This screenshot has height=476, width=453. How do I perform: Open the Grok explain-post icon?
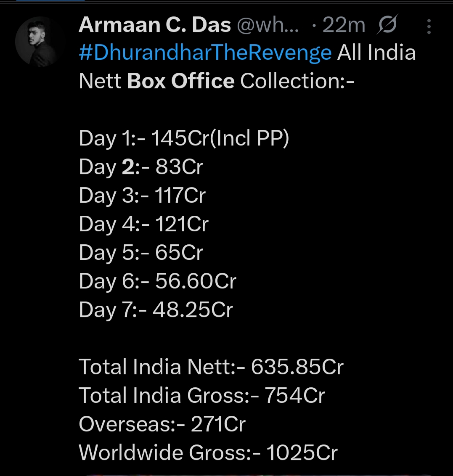[x=387, y=26]
